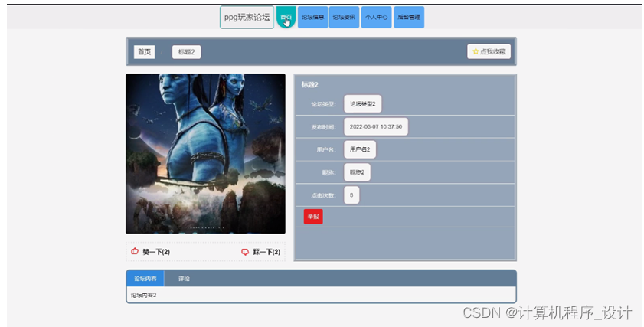Open the 论坛资讯 nav item
644x327 pixels.
coord(344,18)
